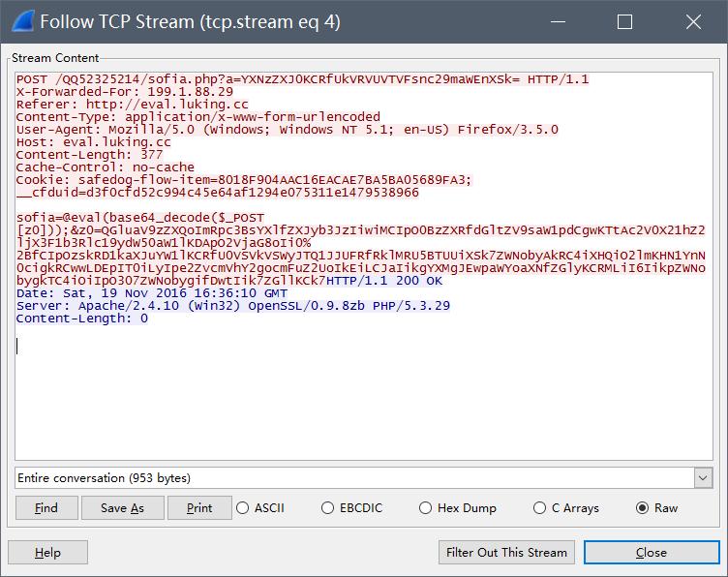Click the Stream Content group label

[55, 58]
